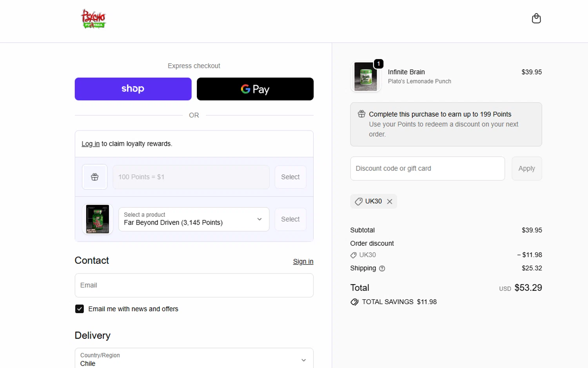
Task: Click the Far Beyond Driven product thumbnail
Action: (x=97, y=219)
